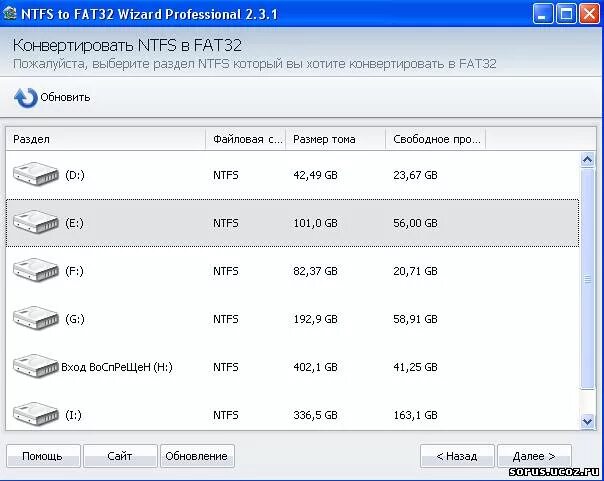Select the (F:) partition label
604x481 pixels.
pyautogui.click(x=74, y=271)
